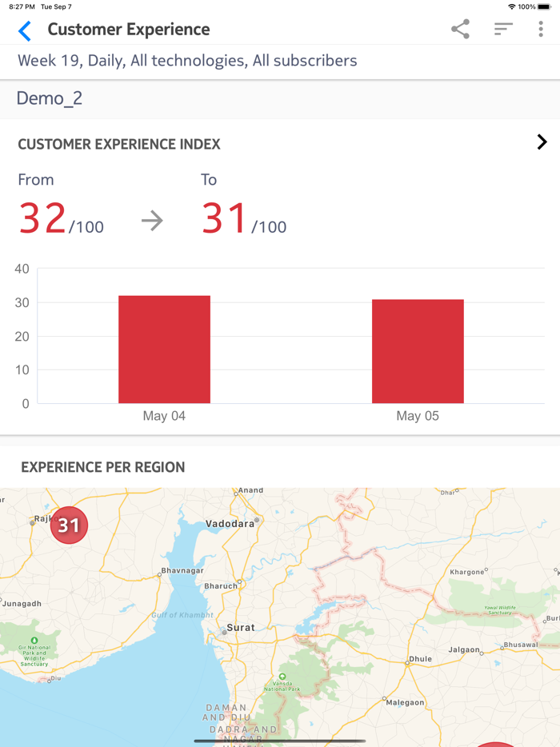The image size is (560, 747).
Task: Tap Vansda National Park marker
Action: [x=282, y=676]
